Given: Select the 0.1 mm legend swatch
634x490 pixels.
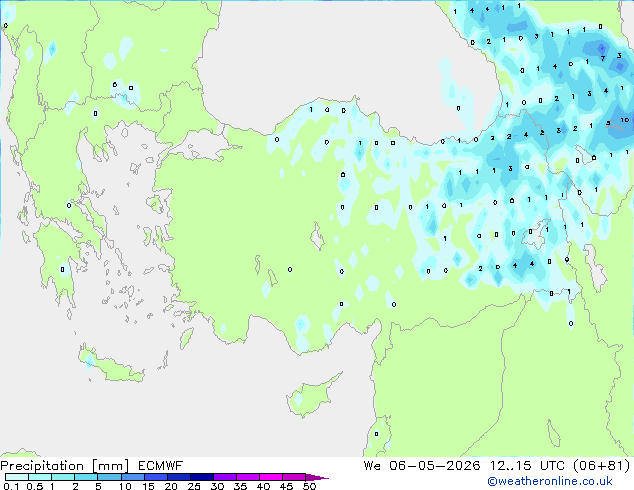Looking at the screenshot, I should coord(17,477).
